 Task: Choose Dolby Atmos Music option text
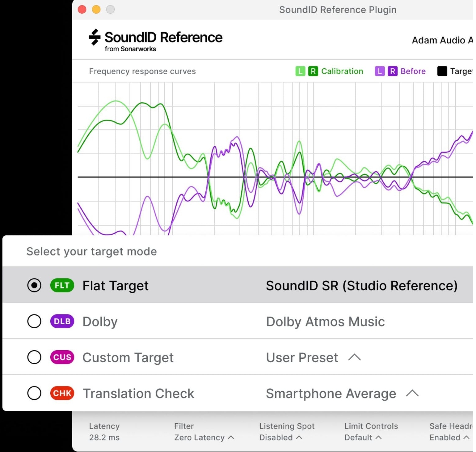click(x=325, y=322)
